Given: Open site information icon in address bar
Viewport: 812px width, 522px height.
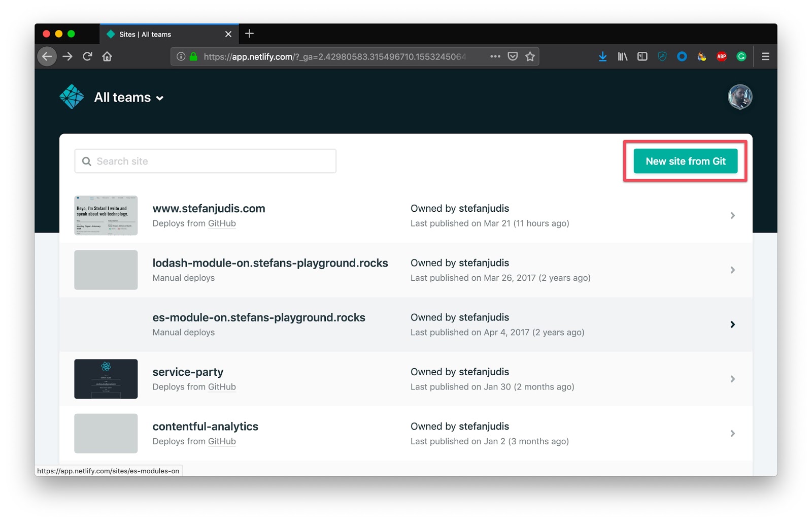Looking at the screenshot, I should [181, 56].
